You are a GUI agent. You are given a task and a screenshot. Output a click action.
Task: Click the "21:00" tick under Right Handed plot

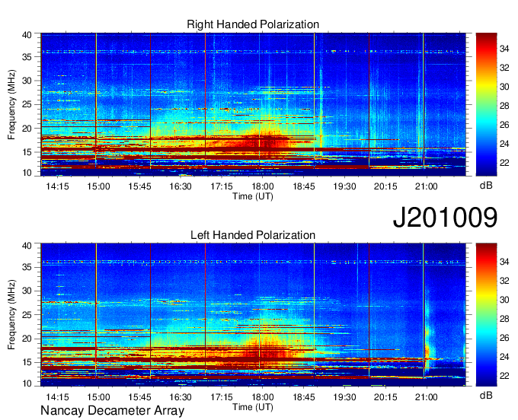coord(427,186)
